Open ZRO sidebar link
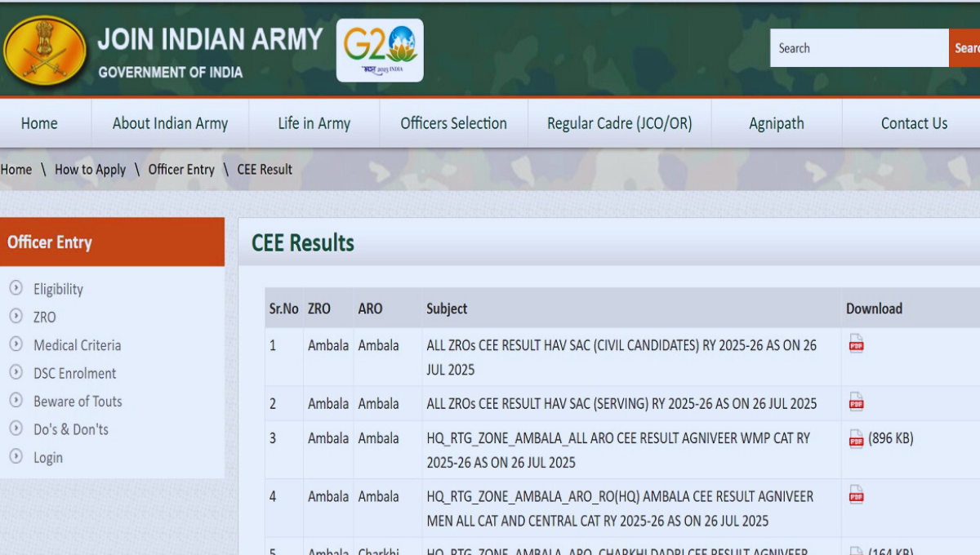 tap(45, 317)
